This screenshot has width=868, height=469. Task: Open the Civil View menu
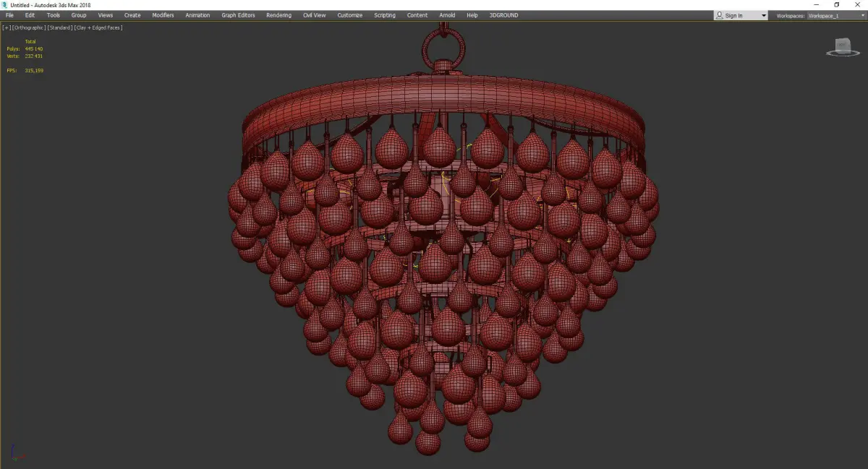point(314,15)
